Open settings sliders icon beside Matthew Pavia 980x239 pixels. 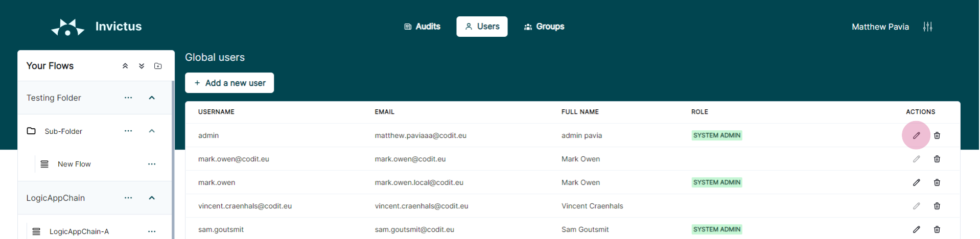tap(927, 27)
